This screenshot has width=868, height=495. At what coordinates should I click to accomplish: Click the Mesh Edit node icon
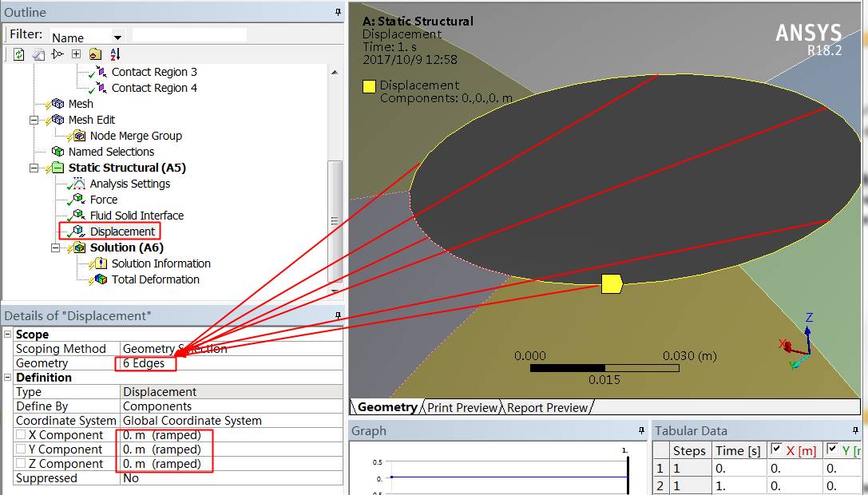click(x=58, y=120)
